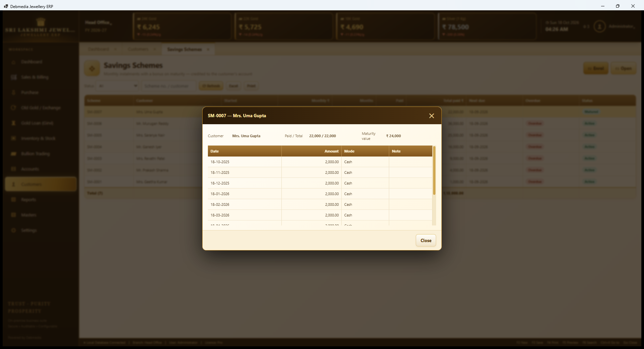Select the 18-01-2026 date cell
This screenshot has height=349, width=644.
244,194
